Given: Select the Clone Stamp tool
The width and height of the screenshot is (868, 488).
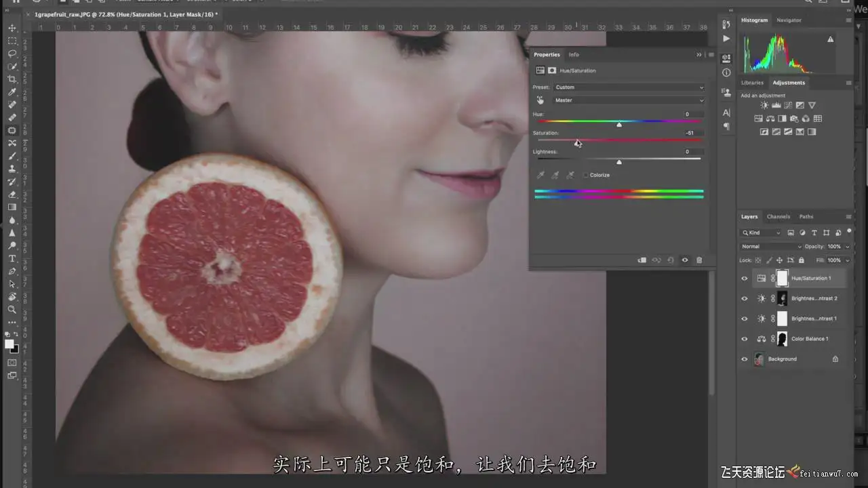Looking at the screenshot, I should [x=12, y=169].
